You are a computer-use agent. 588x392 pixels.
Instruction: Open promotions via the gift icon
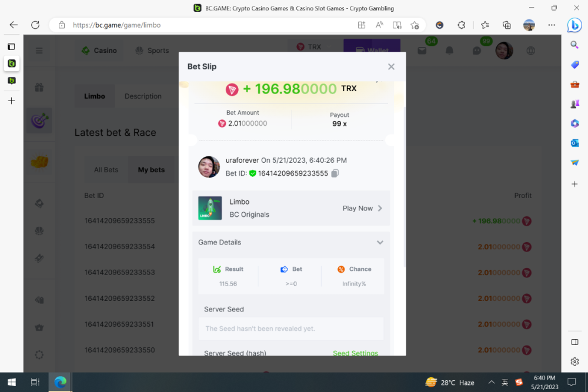point(39,86)
